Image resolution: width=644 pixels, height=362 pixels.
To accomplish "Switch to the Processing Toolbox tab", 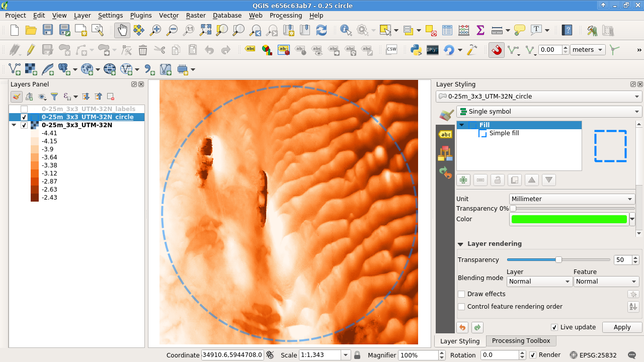I will (521, 341).
